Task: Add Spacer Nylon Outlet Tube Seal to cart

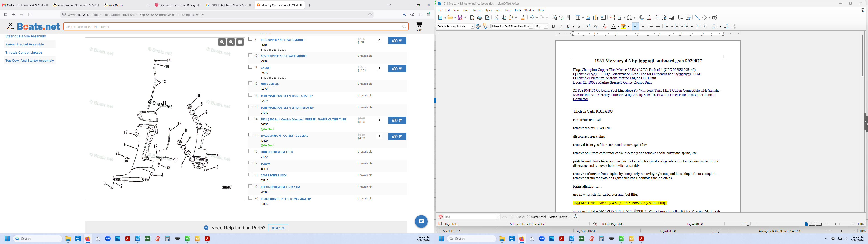Action: click(x=397, y=136)
